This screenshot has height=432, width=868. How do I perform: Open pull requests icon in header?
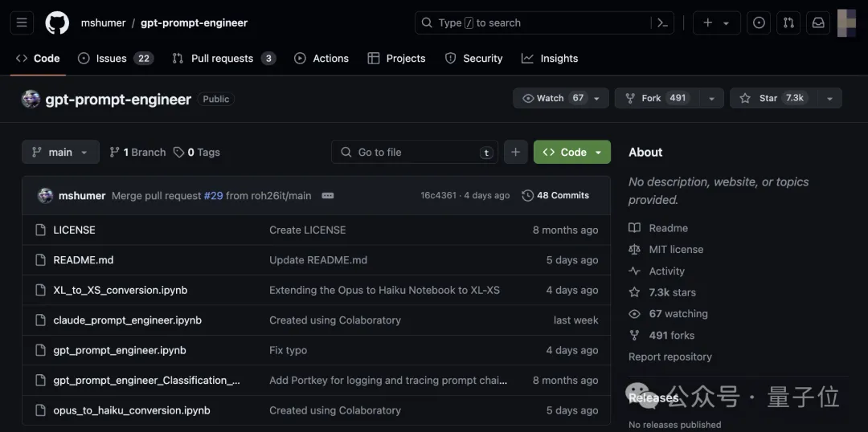tap(789, 22)
